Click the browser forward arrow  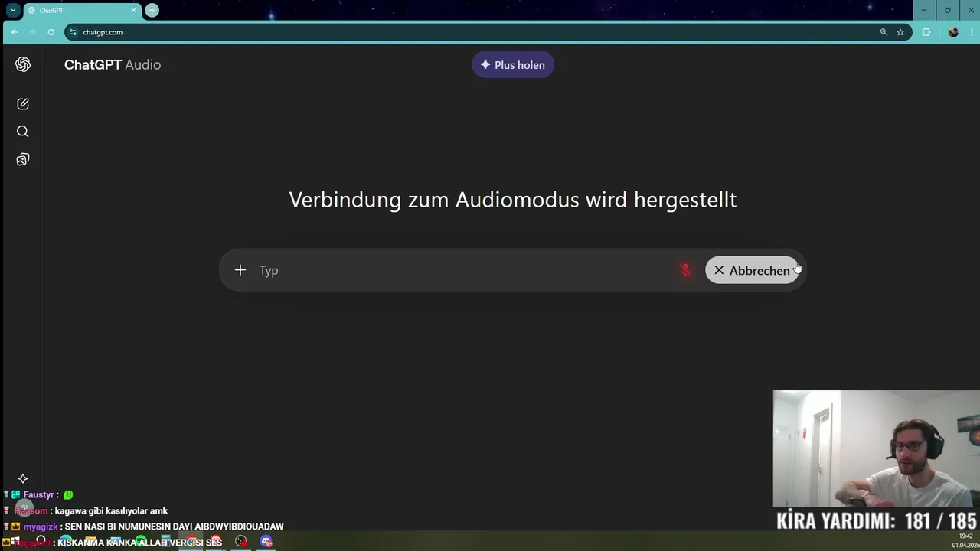click(32, 32)
